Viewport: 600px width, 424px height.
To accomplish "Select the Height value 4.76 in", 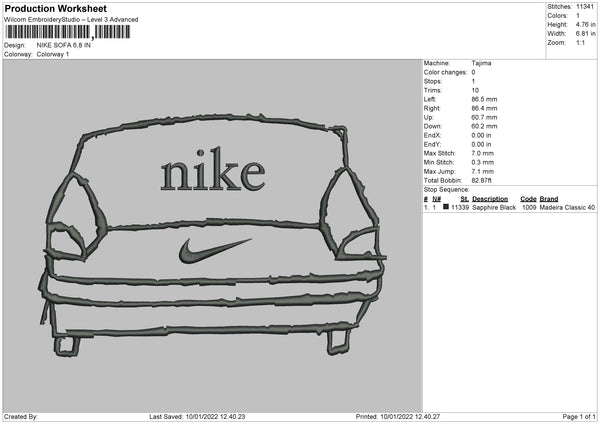I will click(585, 24).
